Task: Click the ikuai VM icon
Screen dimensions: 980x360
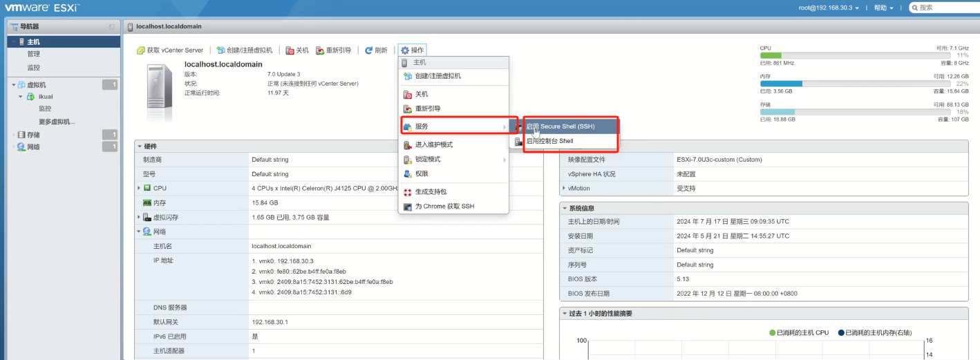Action: [31, 96]
